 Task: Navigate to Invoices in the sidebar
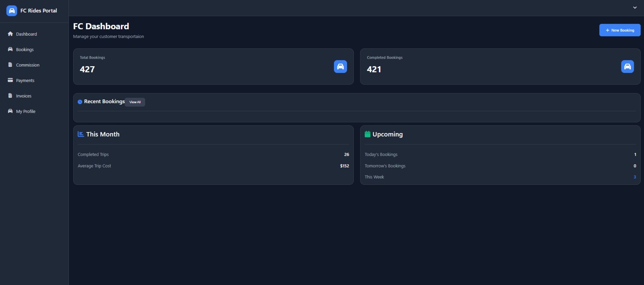24,96
